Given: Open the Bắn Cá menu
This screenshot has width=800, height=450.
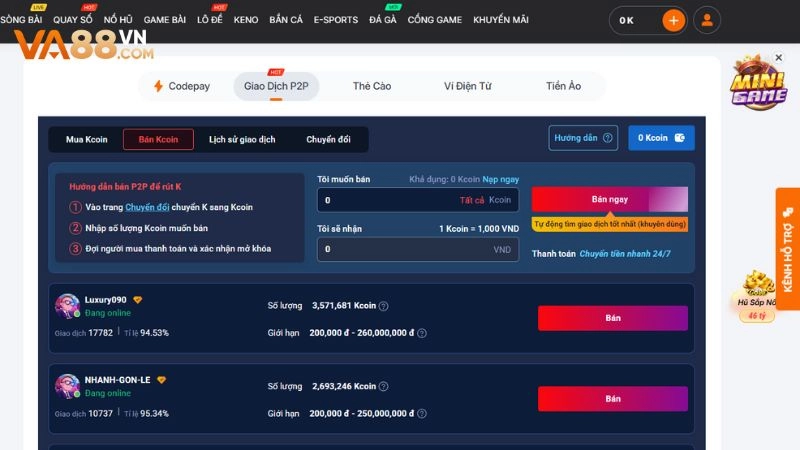Looking at the screenshot, I should (286, 19).
